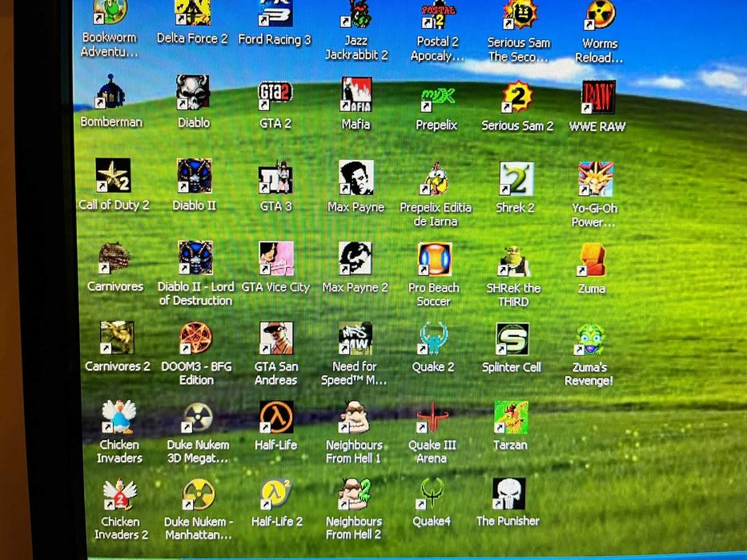Open the Worms Reloaded shortcut

[600, 16]
